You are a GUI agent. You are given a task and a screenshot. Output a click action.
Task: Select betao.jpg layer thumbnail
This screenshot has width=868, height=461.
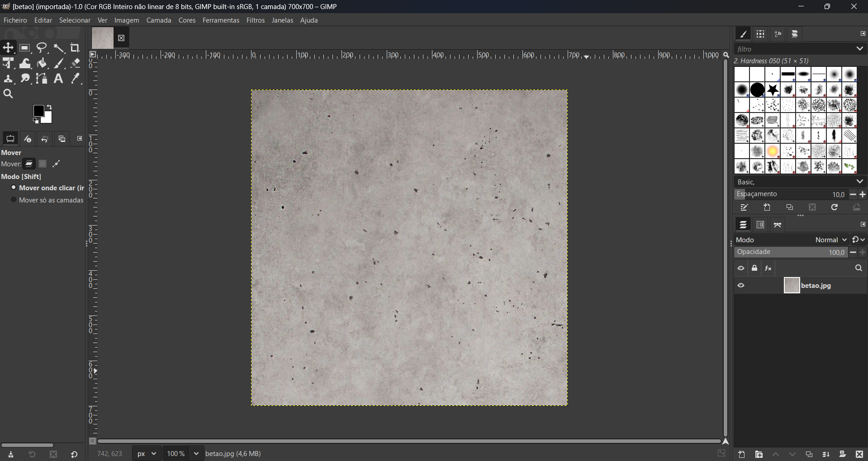pos(792,286)
